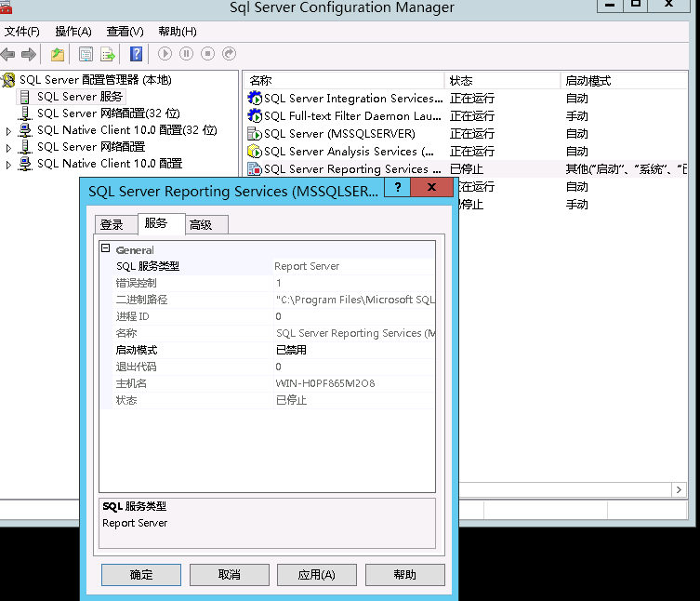Switch to the 服务 tab
This screenshot has height=601, width=700.
(161, 223)
